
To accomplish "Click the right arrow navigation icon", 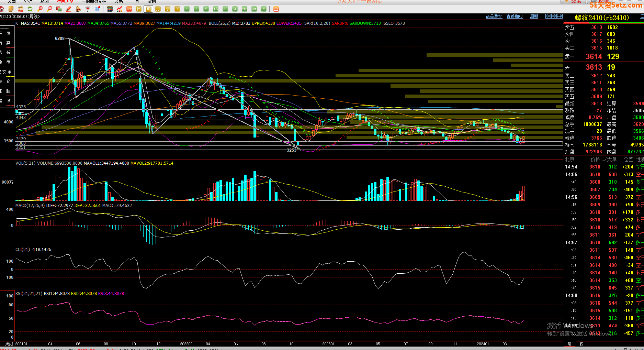I will point(554,16).
